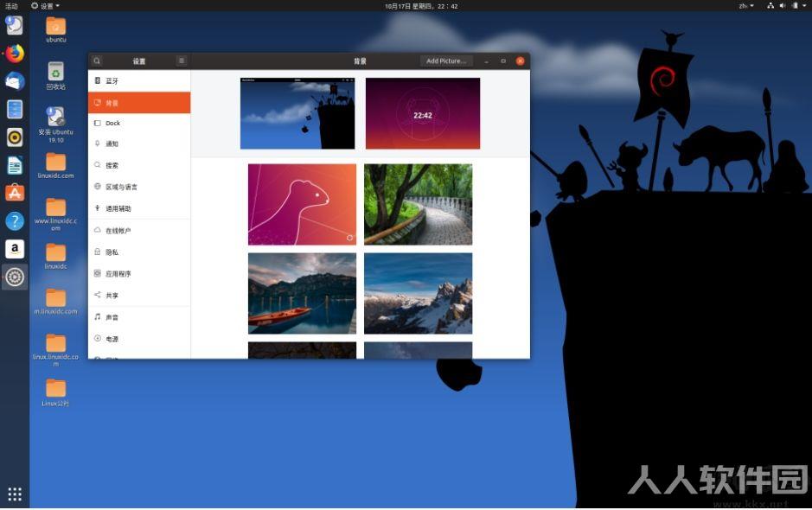Select the www.linuxidc.com desktop folder

[56, 214]
